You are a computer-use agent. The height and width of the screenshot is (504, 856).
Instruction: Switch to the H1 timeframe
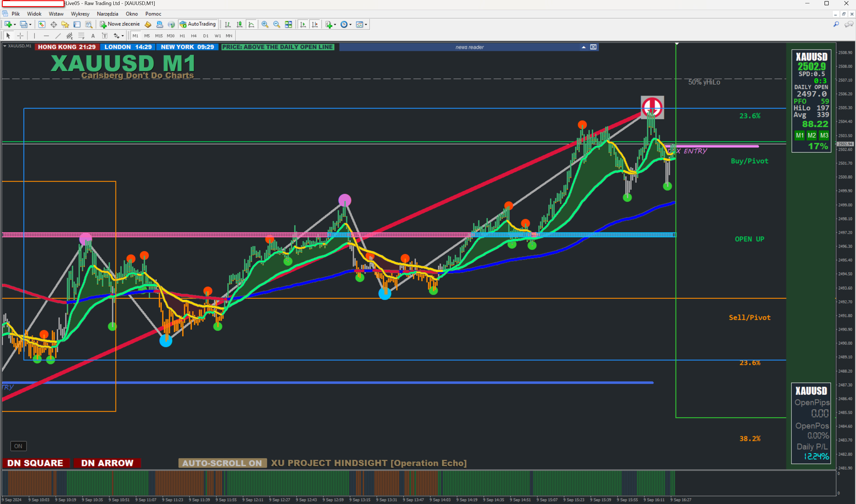coord(182,36)
